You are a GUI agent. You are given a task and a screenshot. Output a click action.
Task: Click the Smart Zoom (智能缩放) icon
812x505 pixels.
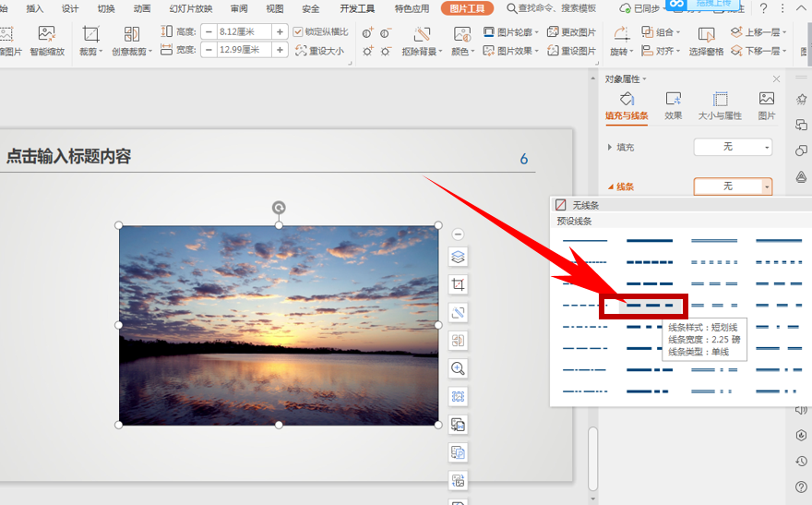click(x=47, y=34)
